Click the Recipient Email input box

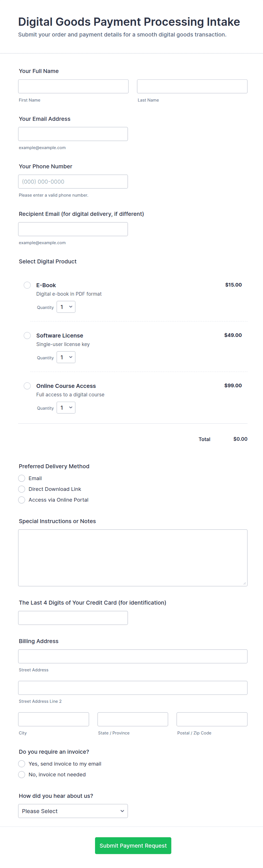pyautogui.click(x=73, y=229)
